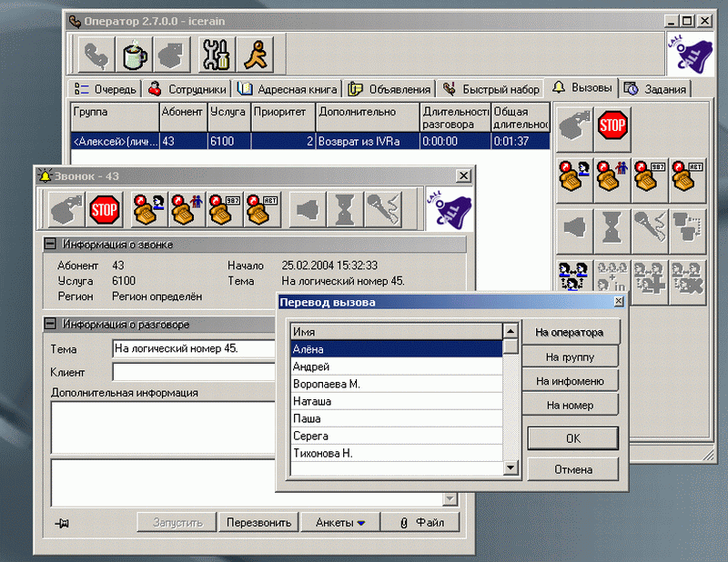
Task: Click the pin icon at Звонок window bottom
Action: pos(62,523)
